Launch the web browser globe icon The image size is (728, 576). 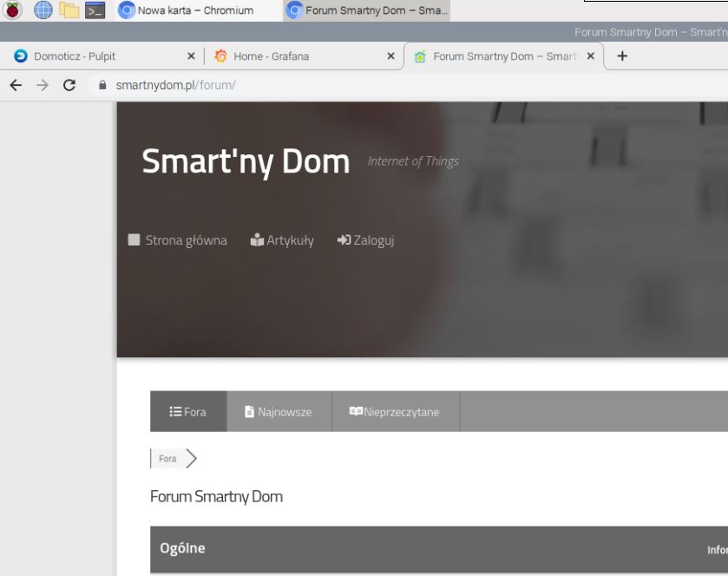tap(43, 10)
